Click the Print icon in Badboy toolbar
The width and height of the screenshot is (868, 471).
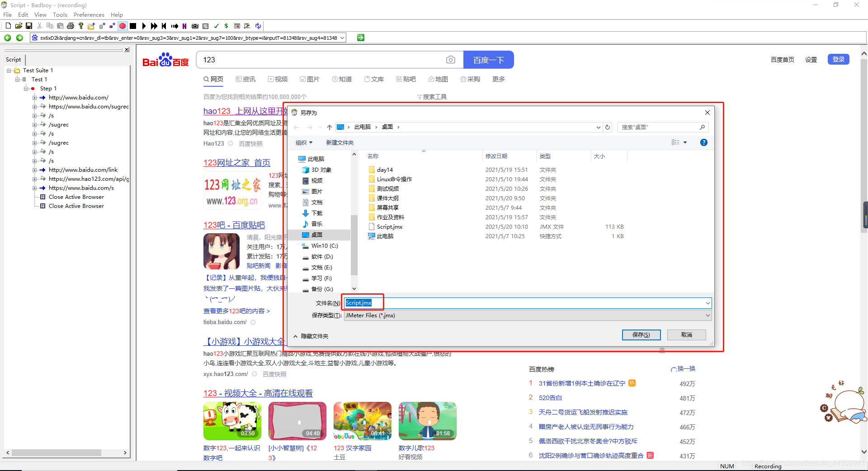(71, 26)
